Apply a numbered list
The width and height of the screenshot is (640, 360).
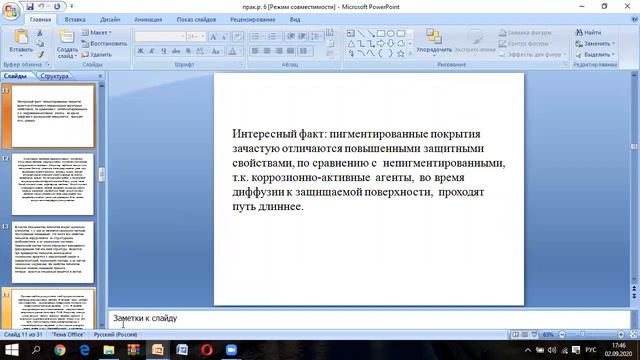click(273, 37)
